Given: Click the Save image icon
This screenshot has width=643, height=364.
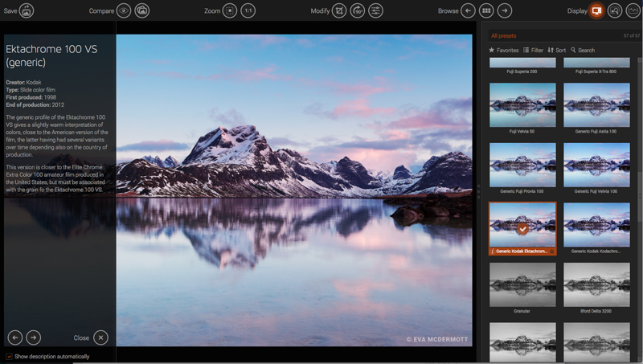Looking at the screenshot, I should click(27, 10).
